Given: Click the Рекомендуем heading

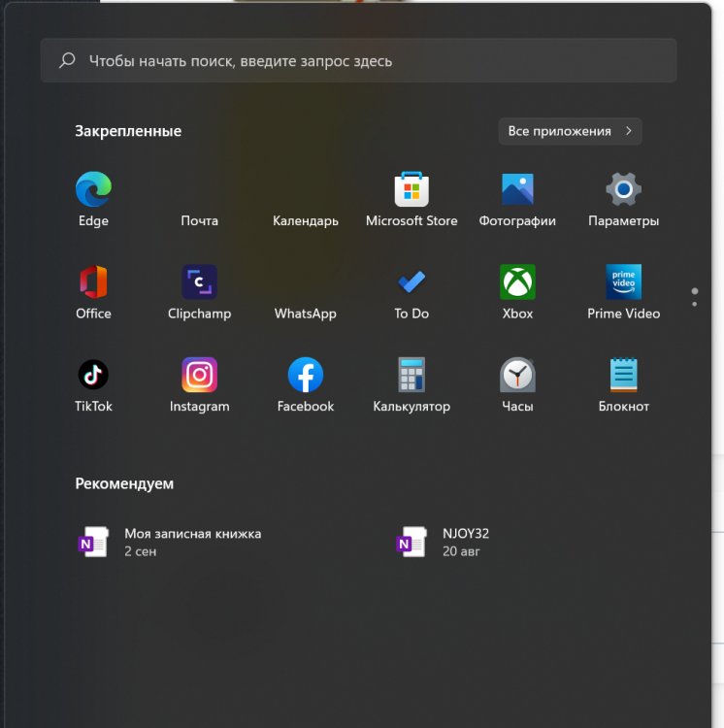Looking at the screenshot, I should click(x=124, y=483).
